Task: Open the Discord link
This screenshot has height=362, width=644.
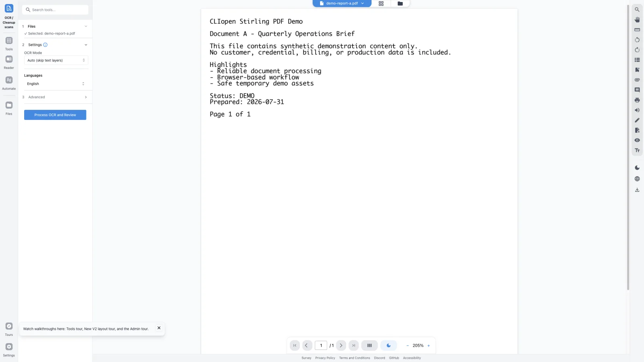Action: [x=380, y=358]
